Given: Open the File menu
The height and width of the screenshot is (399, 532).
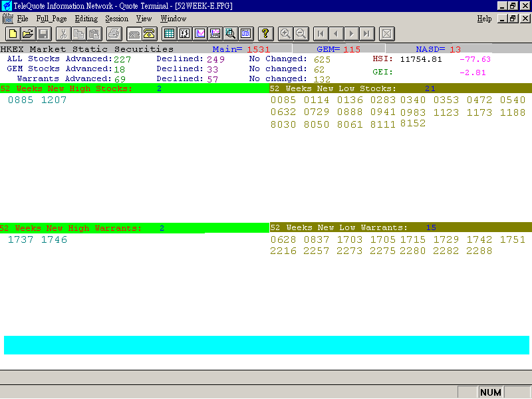Looking at the screenshot, I should [x=23, y=19].
